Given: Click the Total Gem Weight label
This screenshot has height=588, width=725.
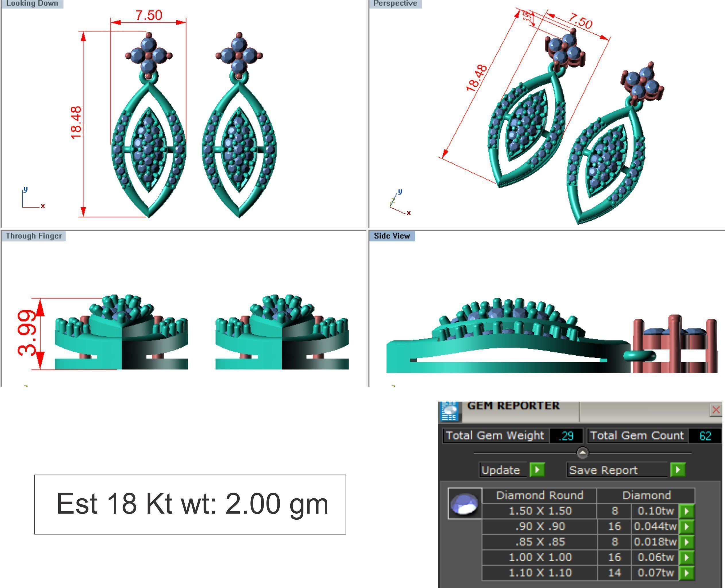Looking at the screenshot, I should [x=495, y=435].
